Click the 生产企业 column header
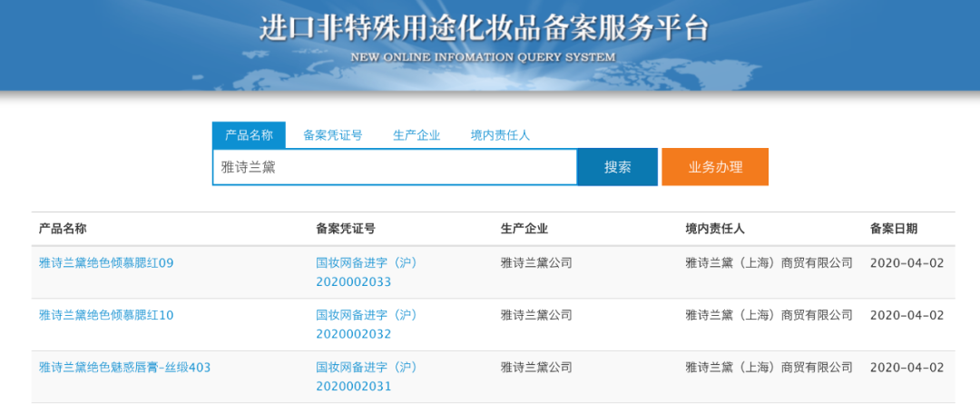 point(524,229)
